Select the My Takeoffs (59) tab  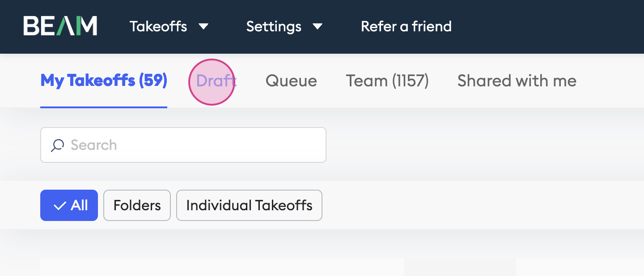coord(104,81)
